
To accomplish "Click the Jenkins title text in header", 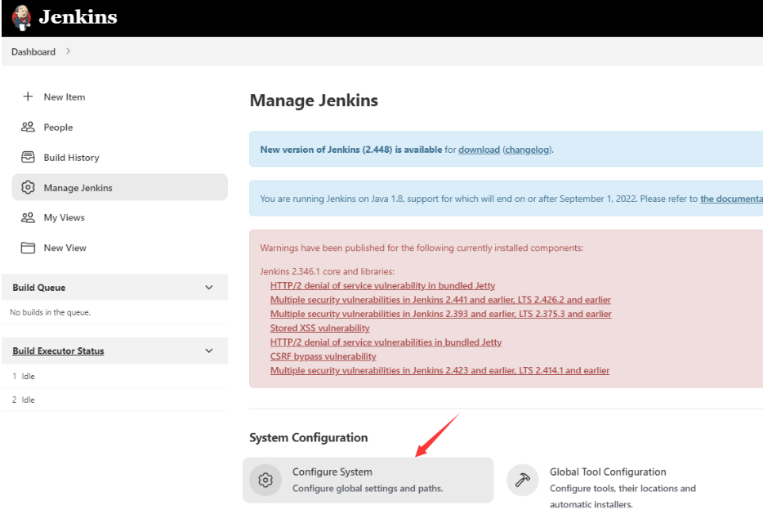I will point(78,17).
